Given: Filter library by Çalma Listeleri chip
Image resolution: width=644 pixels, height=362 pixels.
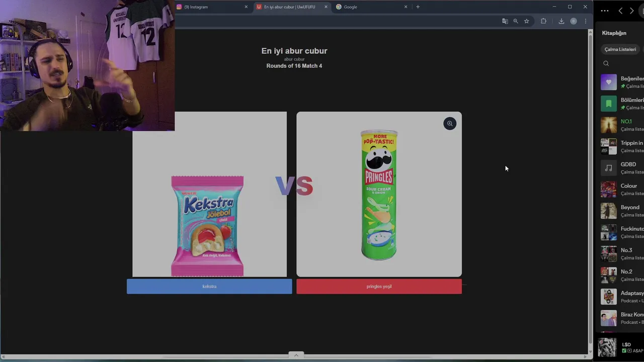Looking at the screenshot, I should pos(620,49).
